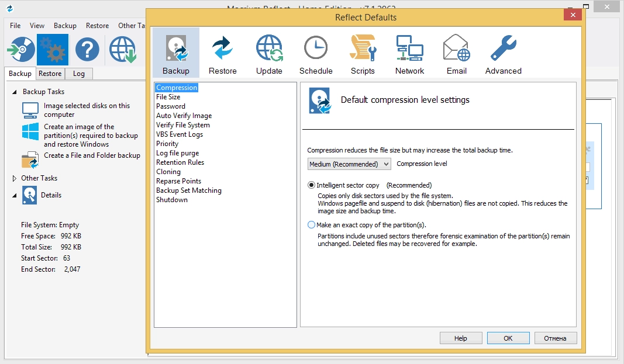Open the Backup defaults category icon
The image size is (624, 364).
pyautogui.click(x=176, y=49)
